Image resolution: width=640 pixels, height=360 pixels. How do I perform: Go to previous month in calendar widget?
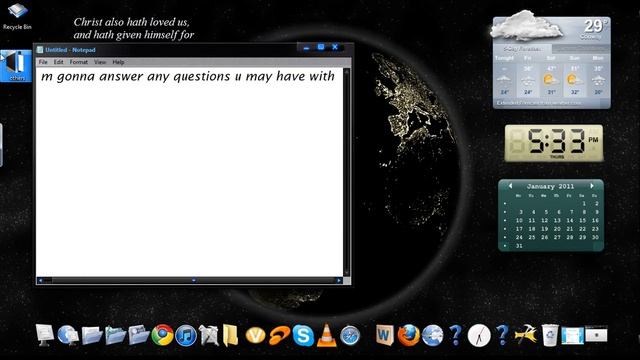[x=510, y=186]
